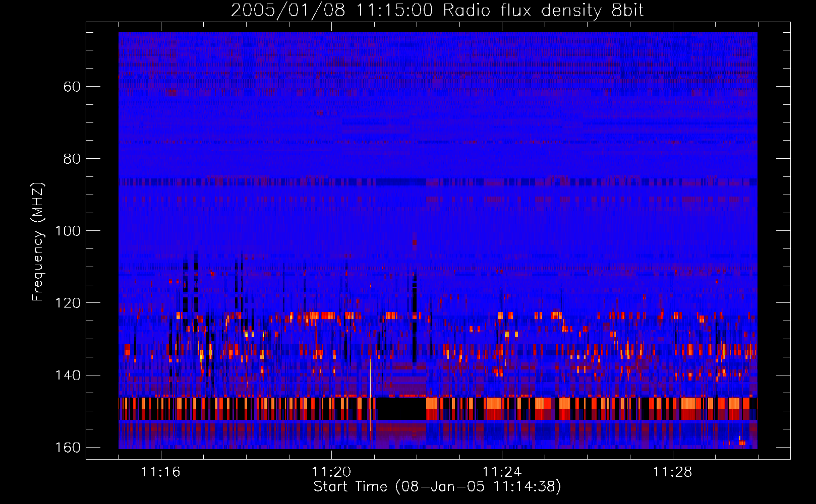Click the 160 frequency tick label

point(68,448)
